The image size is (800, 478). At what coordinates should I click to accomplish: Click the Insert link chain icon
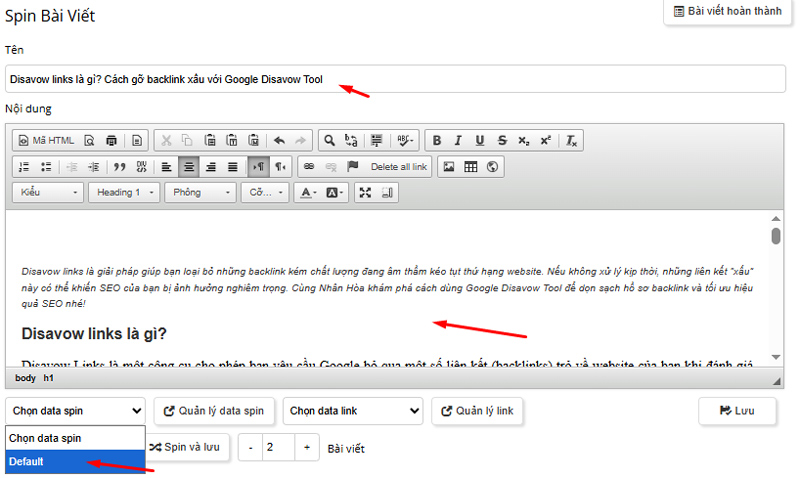pos(309,167)
